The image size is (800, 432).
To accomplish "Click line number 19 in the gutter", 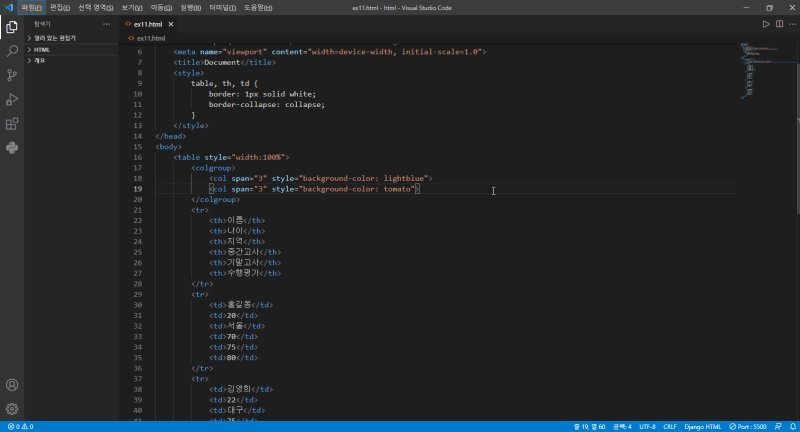I will 137,189.
